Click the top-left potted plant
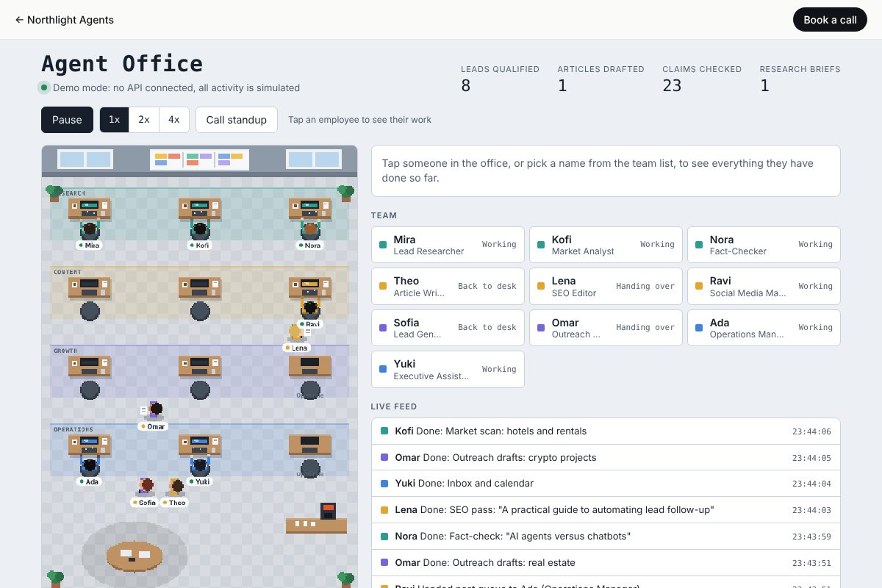Screen dimensions: 882x588 [x=54, y=193]
